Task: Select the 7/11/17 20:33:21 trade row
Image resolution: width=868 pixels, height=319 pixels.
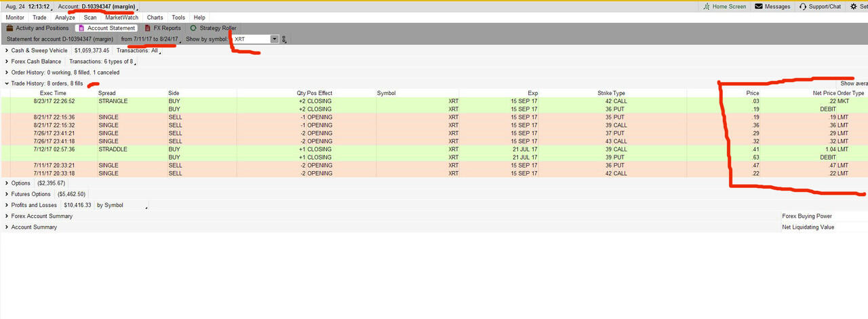Action: (434, 166)
